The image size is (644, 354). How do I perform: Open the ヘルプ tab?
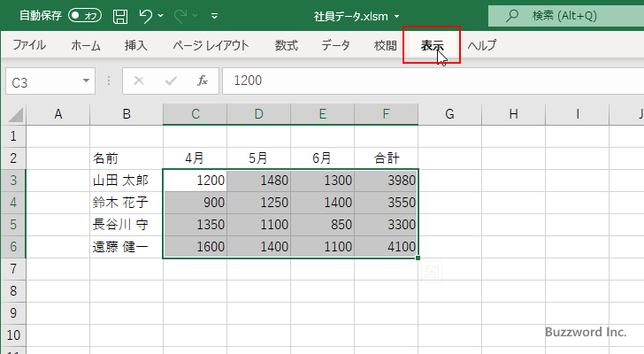tap(482, 45)
